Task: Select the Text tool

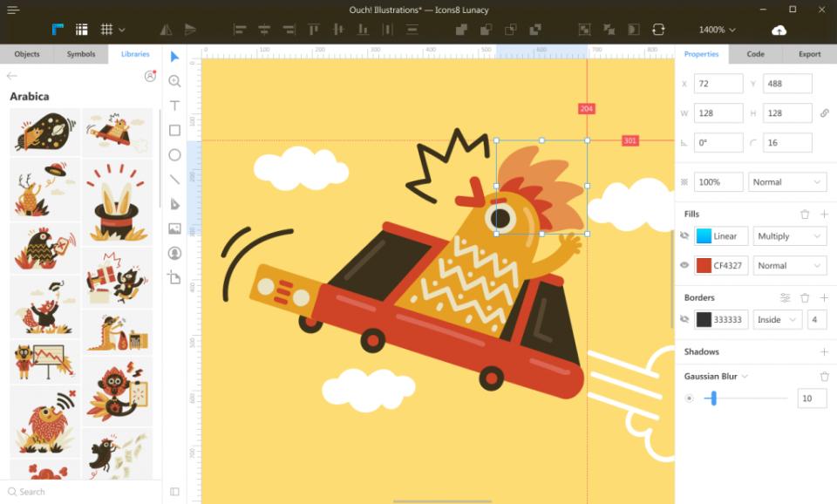Action: pos(174,106)
